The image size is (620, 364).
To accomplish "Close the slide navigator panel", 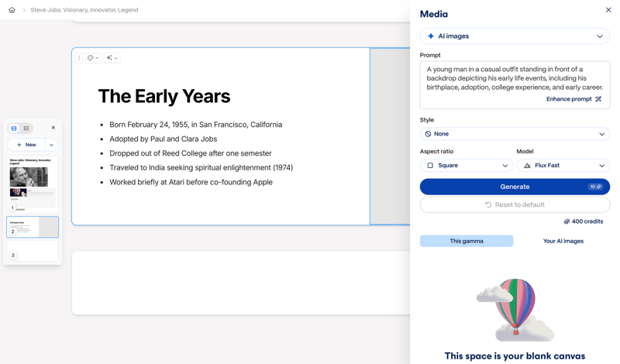I will [x=53, y=128].
